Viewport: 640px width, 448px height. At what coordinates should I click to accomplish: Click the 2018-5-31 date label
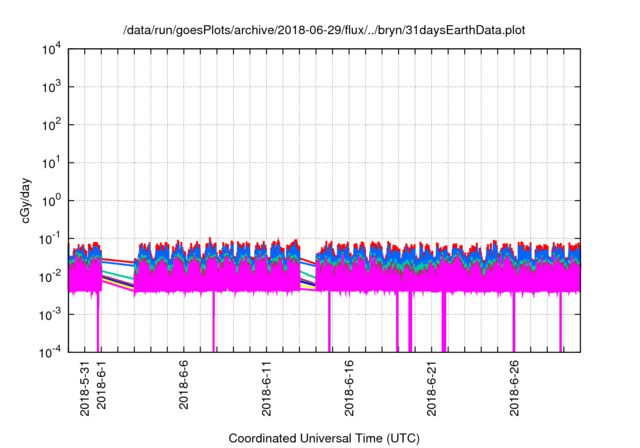(x=84, y=388)
